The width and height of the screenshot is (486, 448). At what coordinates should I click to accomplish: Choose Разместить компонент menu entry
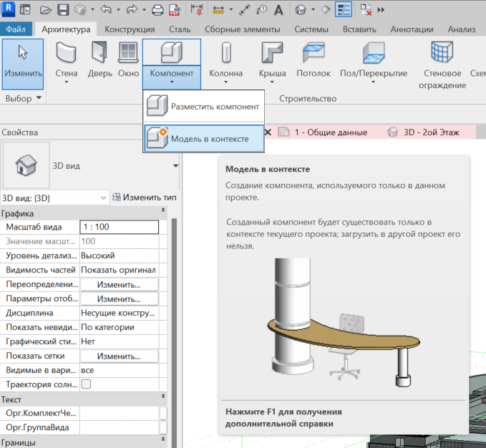point(204,106)
